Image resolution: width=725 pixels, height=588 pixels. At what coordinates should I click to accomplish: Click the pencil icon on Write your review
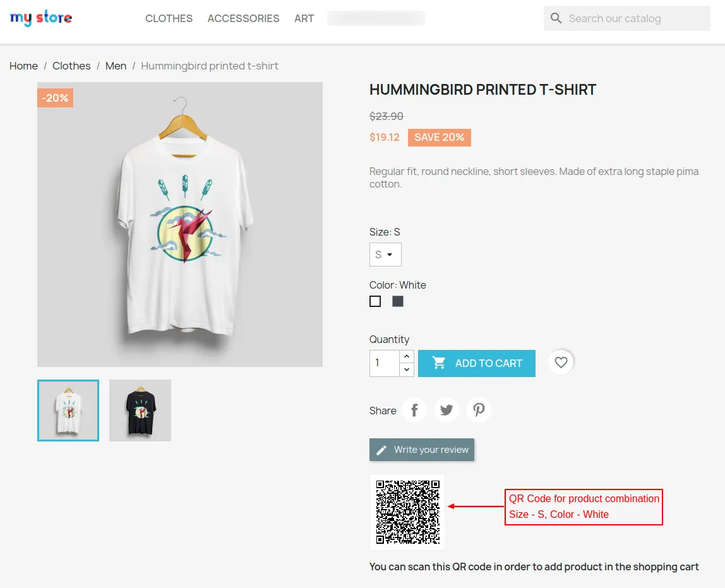coord(380,450)
